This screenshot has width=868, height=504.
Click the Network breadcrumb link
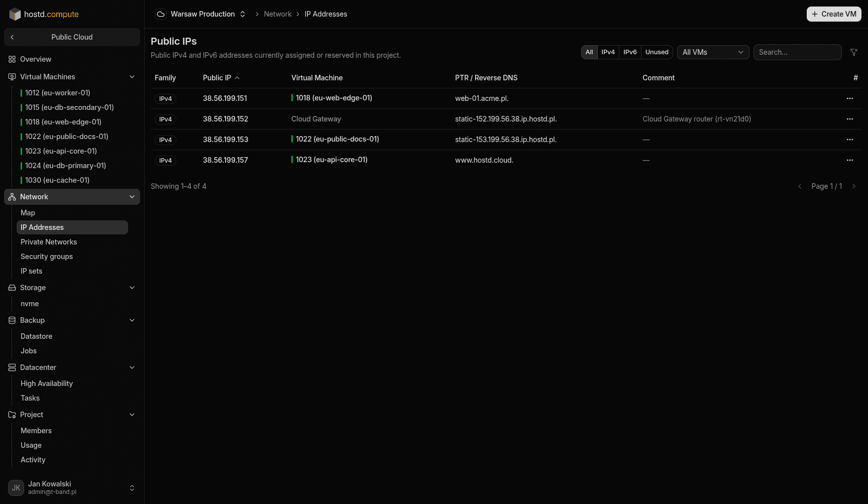point(278,14)
